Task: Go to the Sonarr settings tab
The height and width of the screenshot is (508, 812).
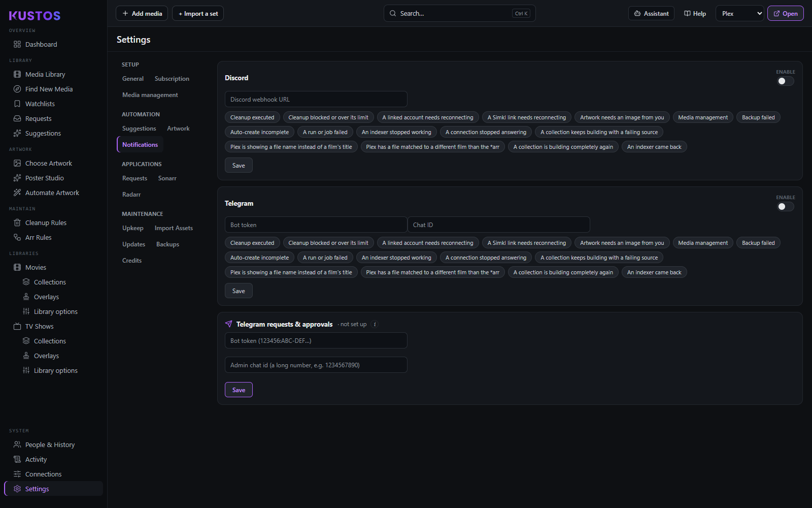Action: [167, 178]
